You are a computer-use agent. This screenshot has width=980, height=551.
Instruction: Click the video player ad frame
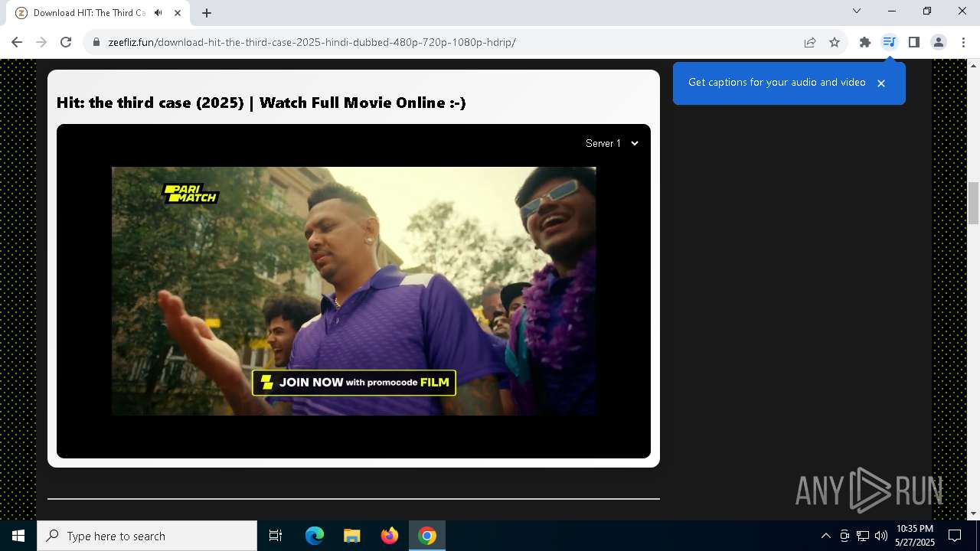tap(354, 291)
